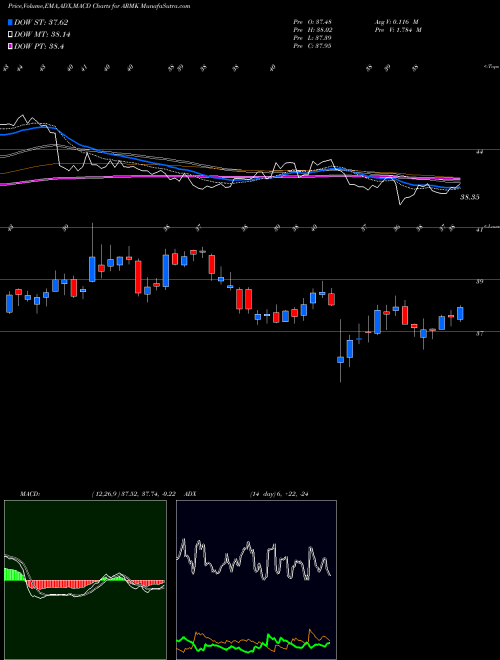Screen dimensions: 500x660
Task: Click the chart title mentioning ARMK MunafaSutra.com
Action: (x=99, y=6)
